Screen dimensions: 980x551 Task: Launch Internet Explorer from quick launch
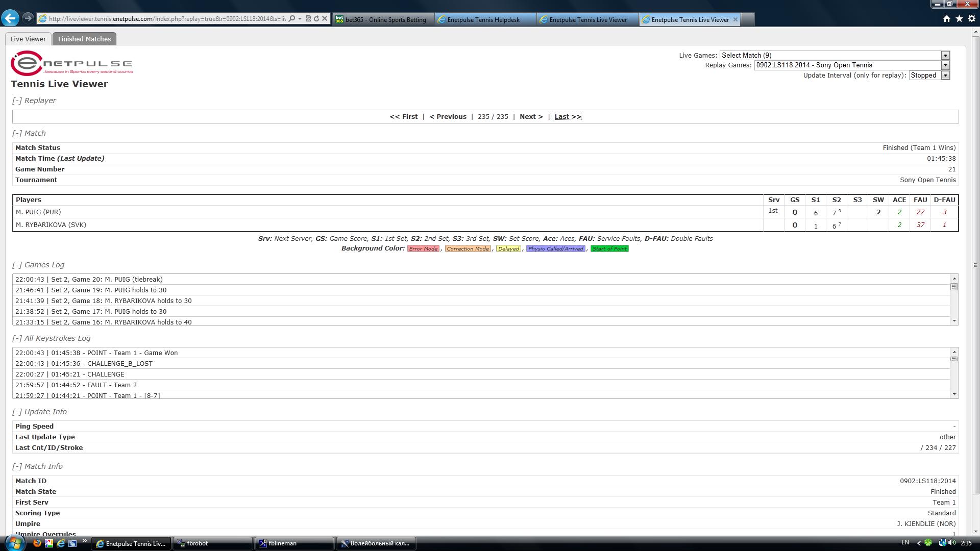(x=61, y=543)
